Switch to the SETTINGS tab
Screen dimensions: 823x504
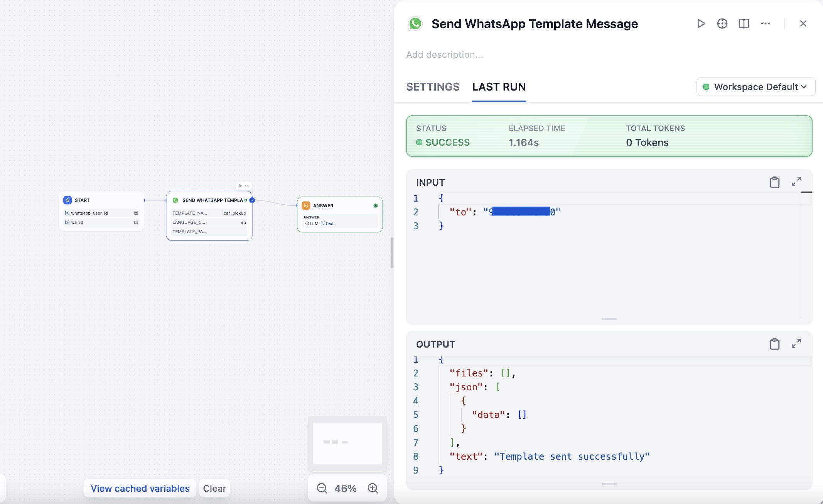click(433, 87)
